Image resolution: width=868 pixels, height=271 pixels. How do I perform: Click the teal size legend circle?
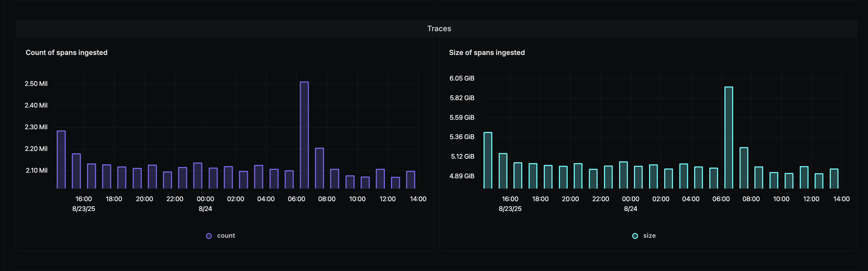pyautogui.click(x=635, y=236)
